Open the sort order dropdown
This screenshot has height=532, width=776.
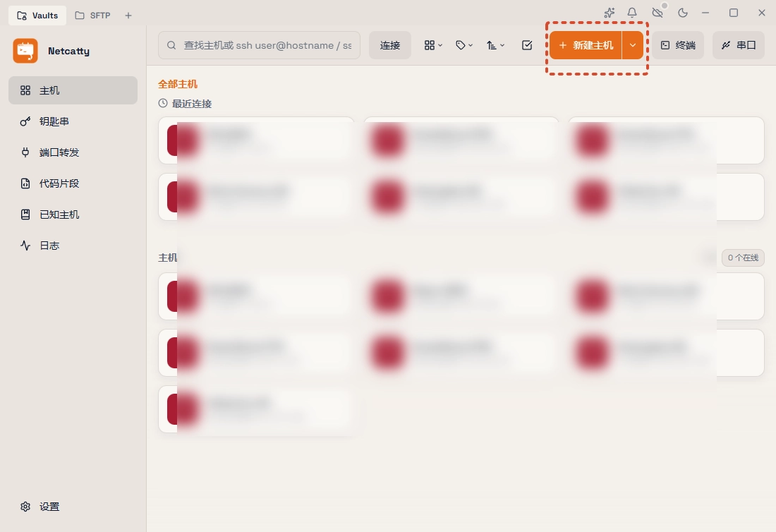click(496, 45)
